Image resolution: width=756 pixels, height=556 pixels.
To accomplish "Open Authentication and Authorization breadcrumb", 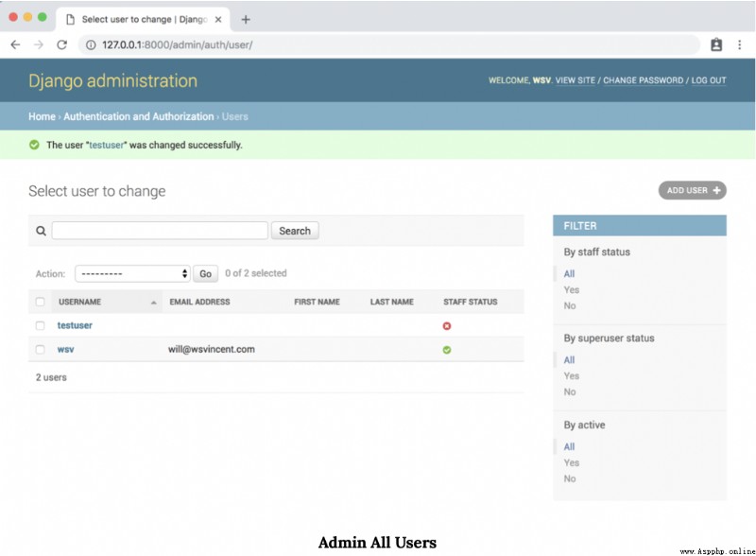I will 138,116.
